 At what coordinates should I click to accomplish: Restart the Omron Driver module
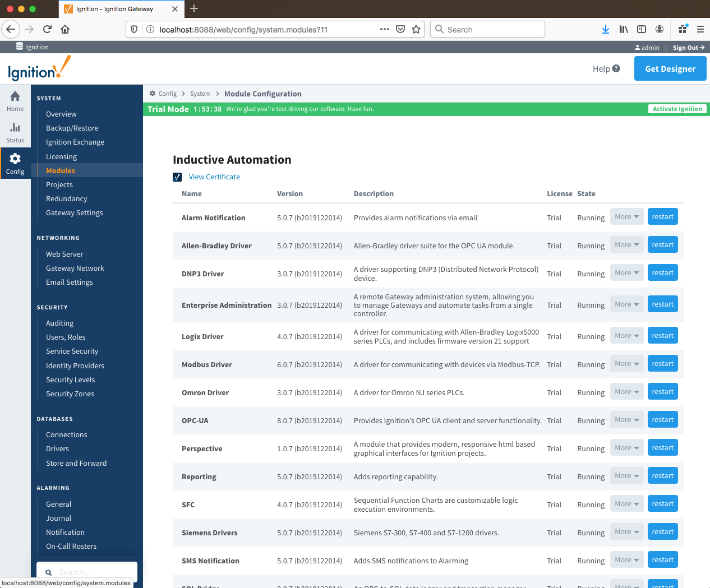click(663, 392)
